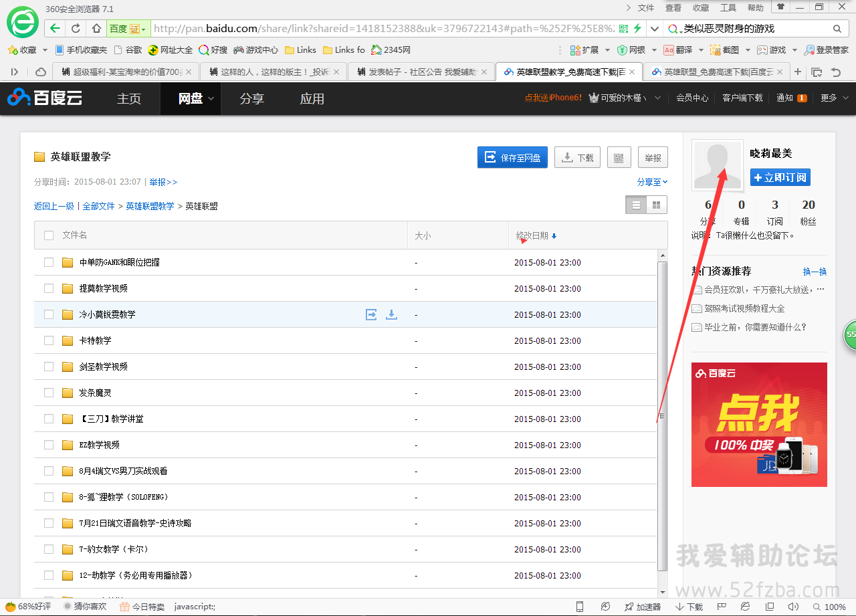Image resolution: width=856 pixels, height=616 pixels.
Task: Open the browser home page icon
Action: click(x=96, y=28)
